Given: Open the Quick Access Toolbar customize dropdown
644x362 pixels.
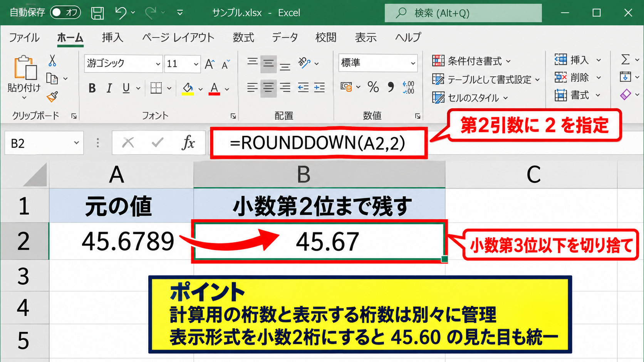Looking at the screenshot, I should [x=180, y=13].
